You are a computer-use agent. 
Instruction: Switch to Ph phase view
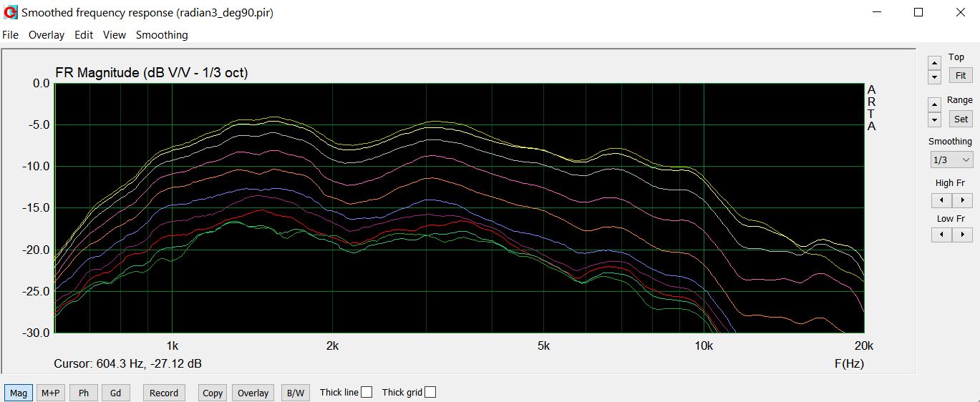point(84,393)
